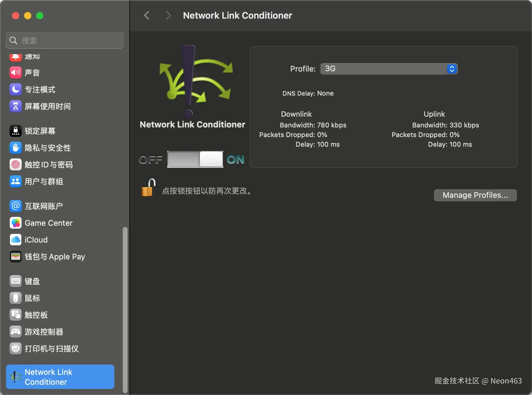The height and width of the screenshot is (395, 532).
Task: Click the Printers & Scanners (打印机与扫描仪) icon
Action: tap(16, 348)
